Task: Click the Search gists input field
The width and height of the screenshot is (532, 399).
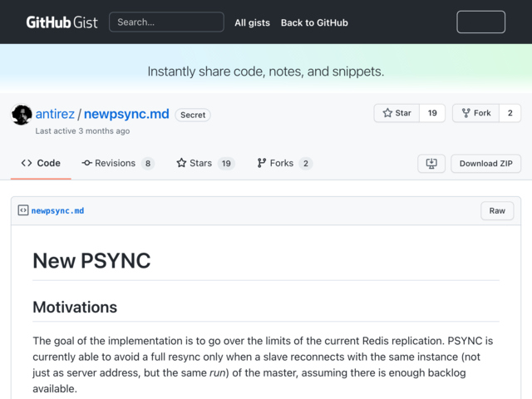Action: (166, 22)
